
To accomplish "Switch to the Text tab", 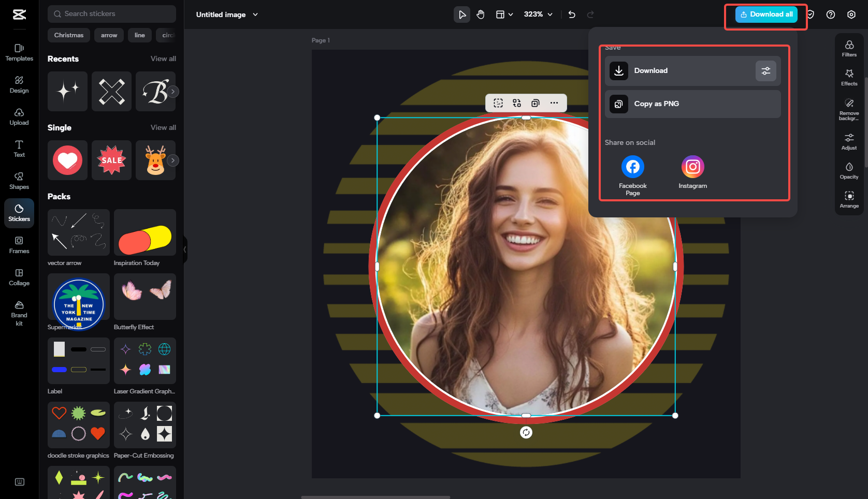I will tap(19, 149).
